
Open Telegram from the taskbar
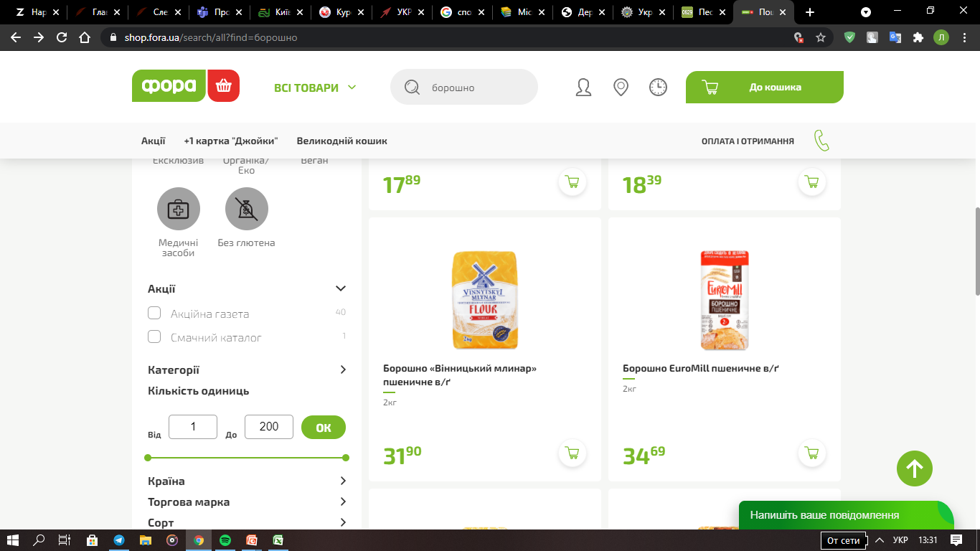coord(118,540)
